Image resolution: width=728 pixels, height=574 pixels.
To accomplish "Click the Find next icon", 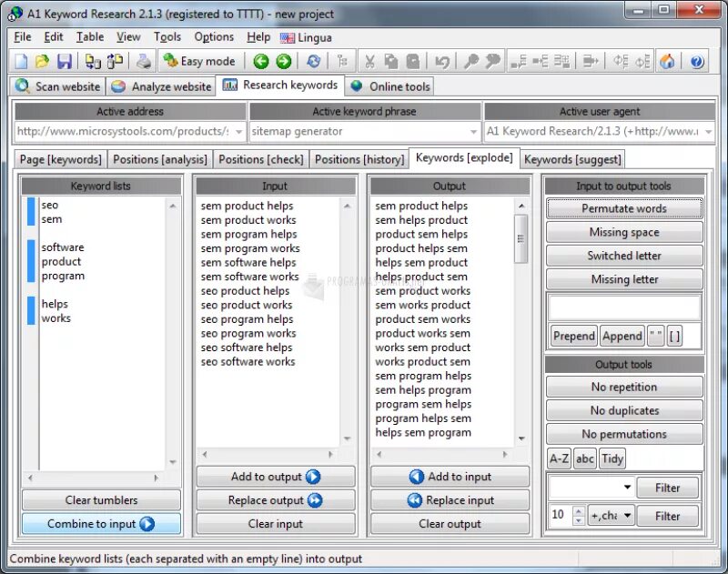I will (492, 61).
